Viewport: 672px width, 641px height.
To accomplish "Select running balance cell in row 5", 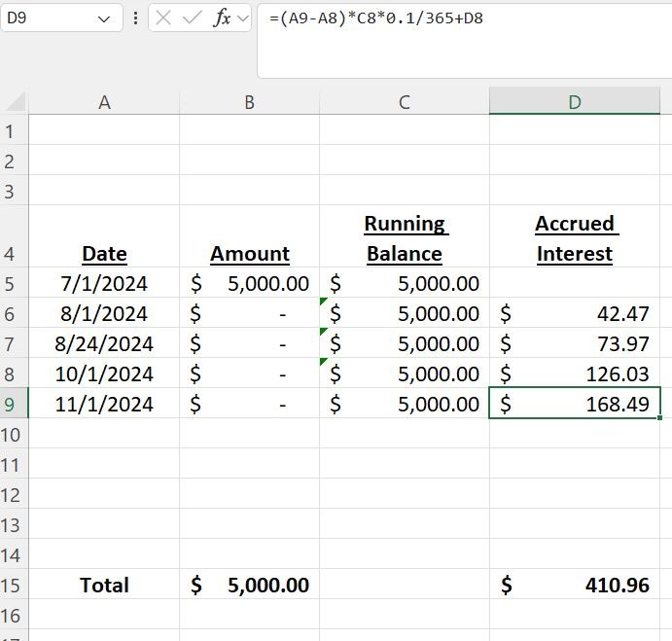I will coord(405,282).
